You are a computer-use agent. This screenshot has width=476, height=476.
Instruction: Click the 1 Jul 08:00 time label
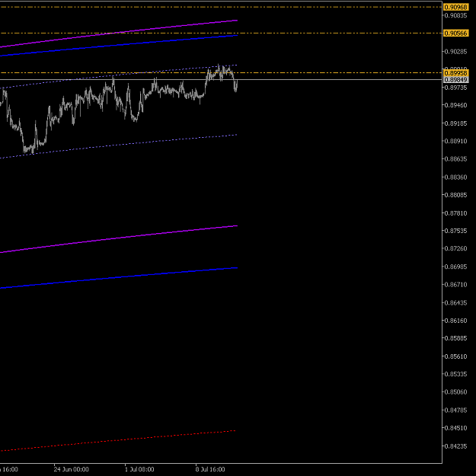[x=139, y=469]
